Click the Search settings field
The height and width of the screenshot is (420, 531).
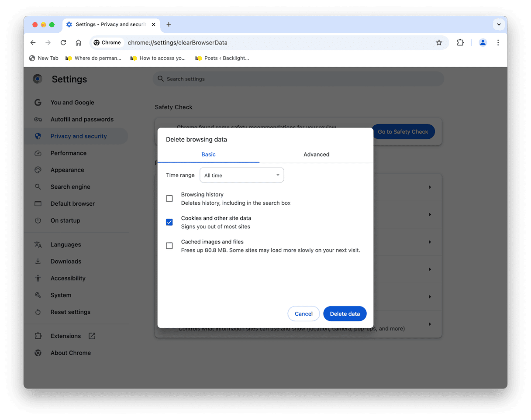[298, 79]
